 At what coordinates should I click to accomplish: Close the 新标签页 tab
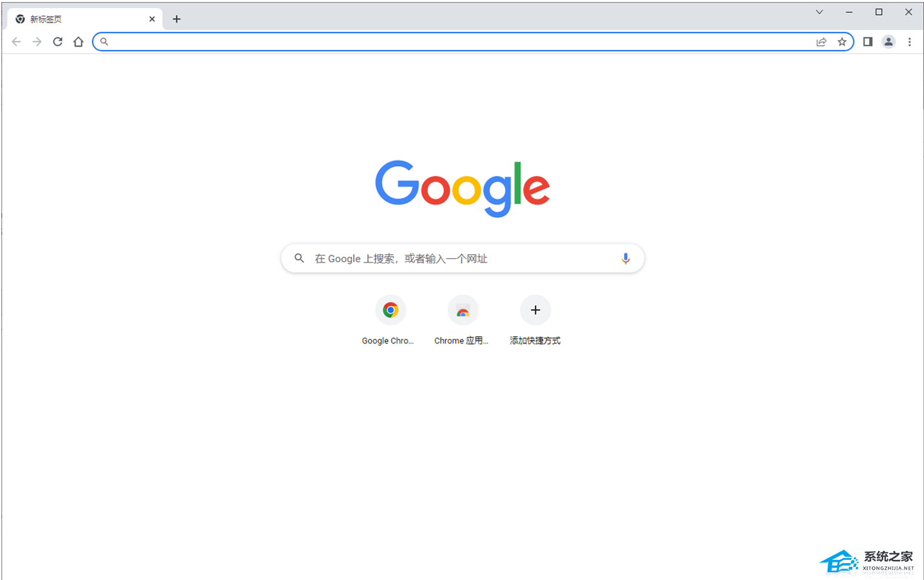[152, 19]
